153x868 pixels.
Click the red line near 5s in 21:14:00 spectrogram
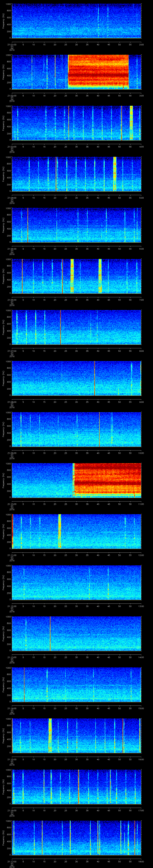click(24, 685)
